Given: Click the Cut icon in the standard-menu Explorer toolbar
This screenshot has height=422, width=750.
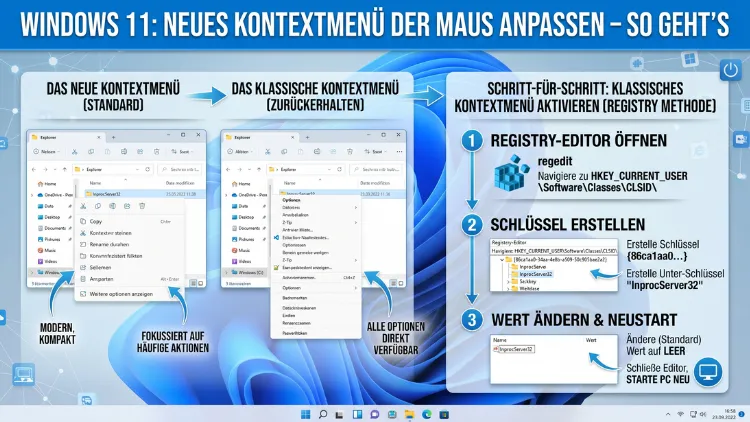Looking at the screenshot, I should (74, 152).
